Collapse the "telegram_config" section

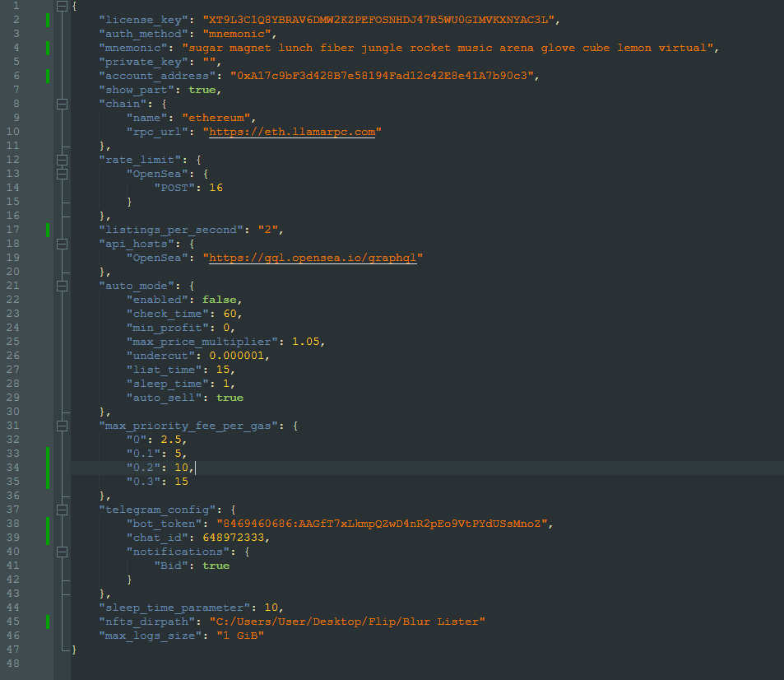pos(62,510)
